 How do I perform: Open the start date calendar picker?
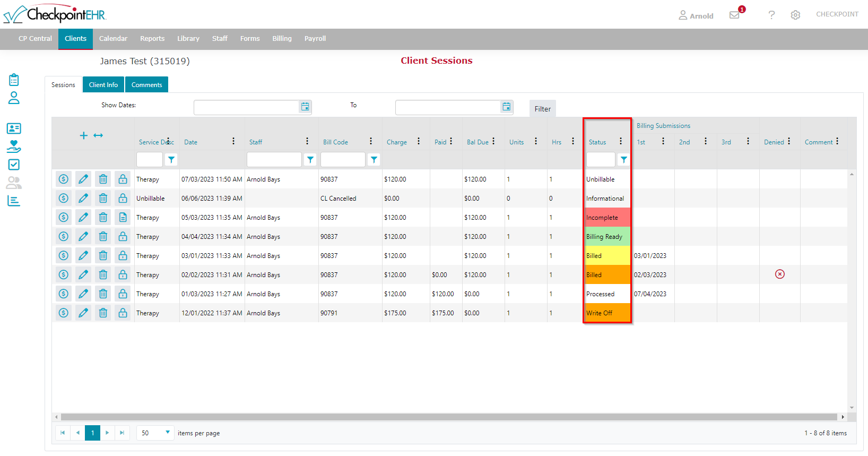click(x=305, y=107)
